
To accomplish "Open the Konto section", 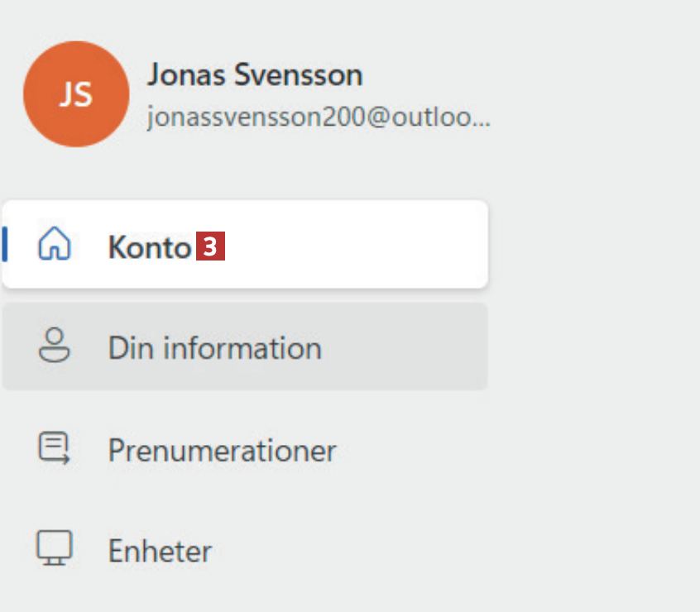I will [x=246, y=246].
